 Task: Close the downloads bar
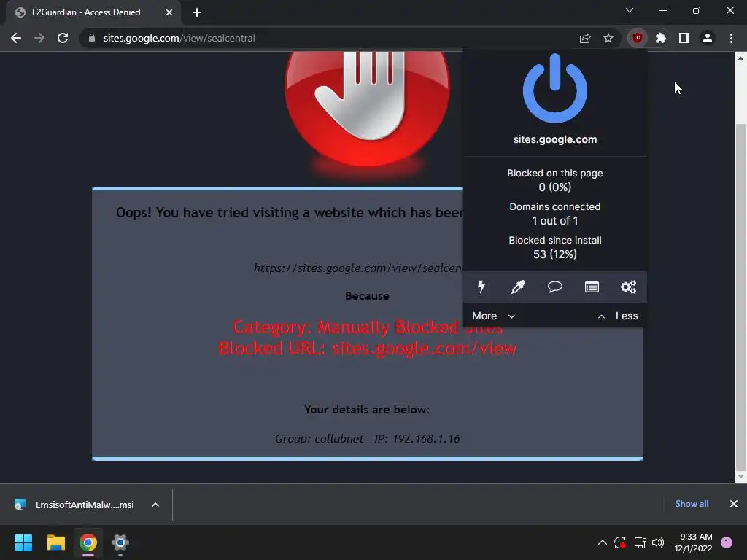[x=734, y=504]
